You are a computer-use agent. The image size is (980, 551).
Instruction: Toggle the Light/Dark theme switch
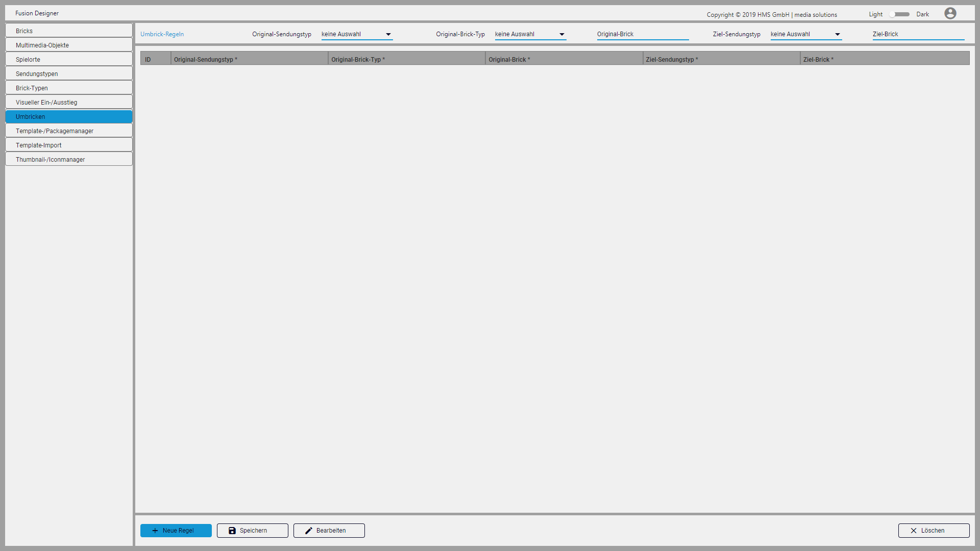coord(899,14)
